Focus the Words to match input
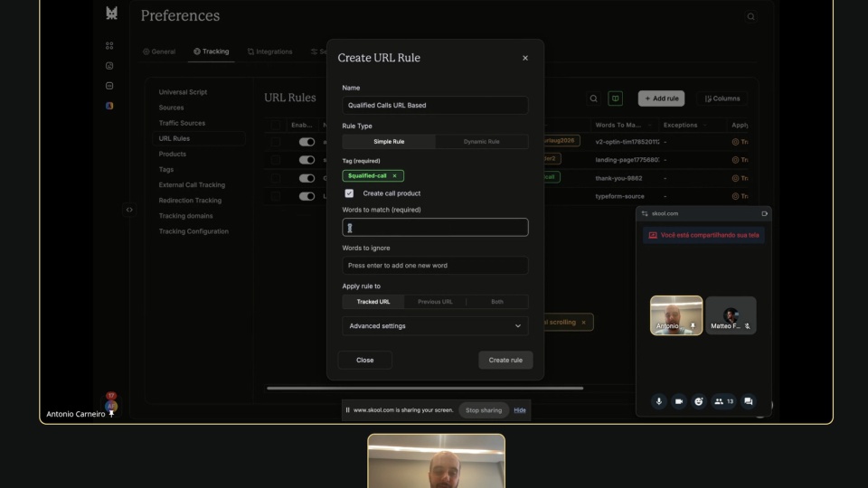 pyautogui.click(x=435, y=228)
